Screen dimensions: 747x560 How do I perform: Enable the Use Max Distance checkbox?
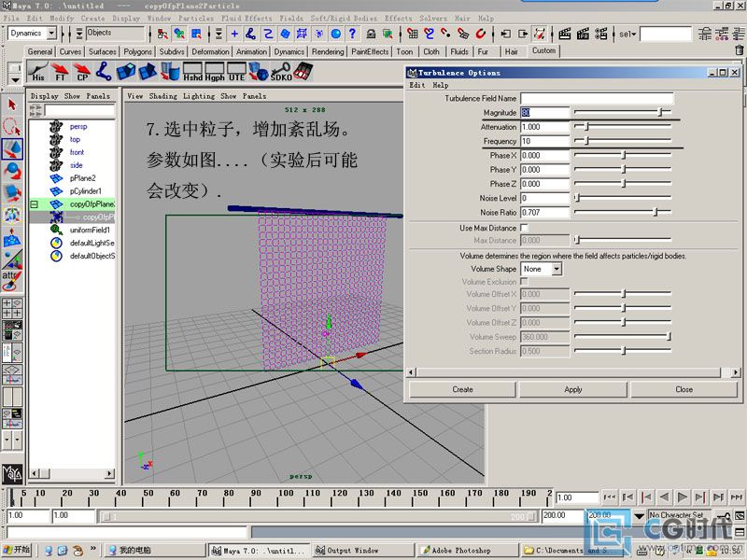coord(524,228)
